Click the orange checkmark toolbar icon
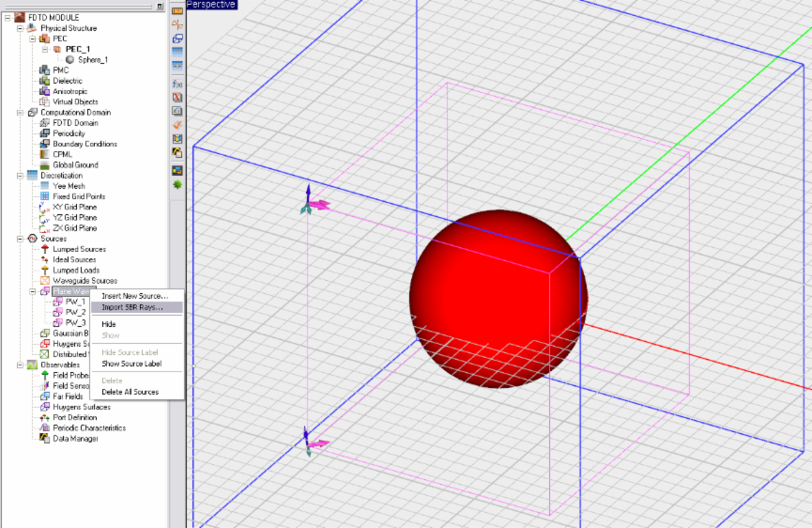812x528 pixels. coord(176,125)
